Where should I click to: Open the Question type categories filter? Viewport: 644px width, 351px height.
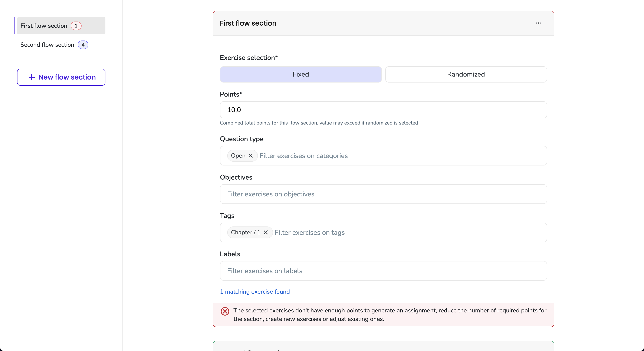(383, 155)
